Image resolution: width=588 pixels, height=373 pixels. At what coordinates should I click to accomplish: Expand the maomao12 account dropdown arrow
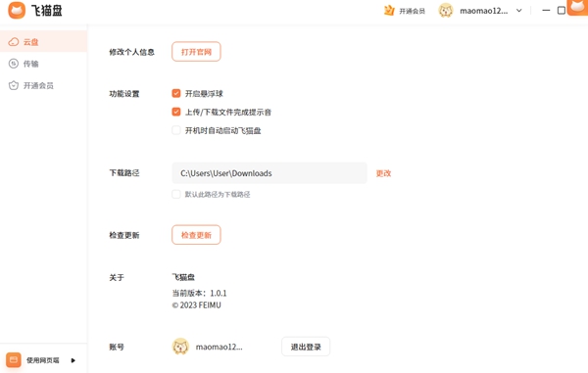click(519, 11)
